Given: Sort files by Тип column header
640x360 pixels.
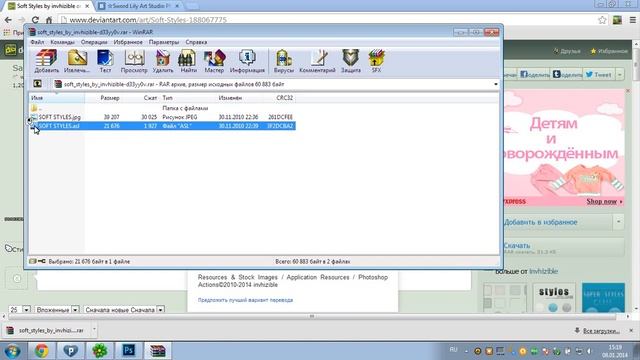Looking at the screenshot, I should 188,98.
